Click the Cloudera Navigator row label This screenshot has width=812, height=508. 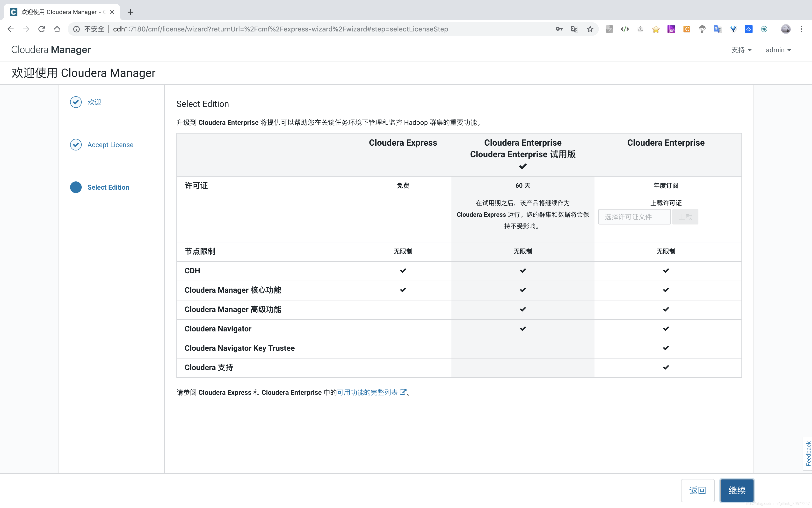pos(218,329)
